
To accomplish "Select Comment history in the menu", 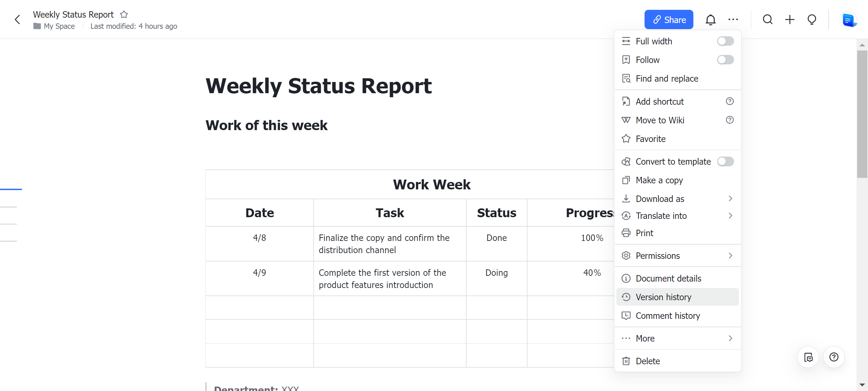I will [668, 315].
